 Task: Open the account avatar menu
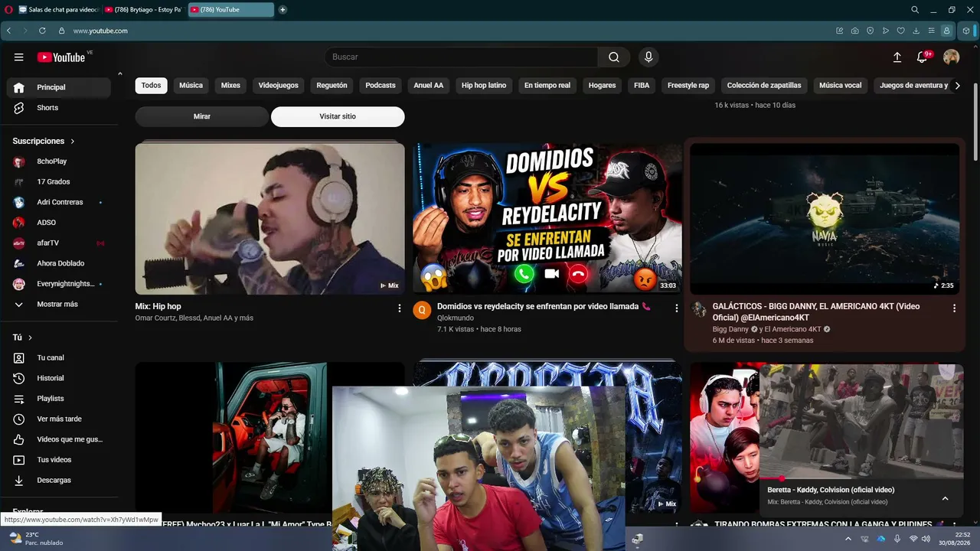pos(952,57)
